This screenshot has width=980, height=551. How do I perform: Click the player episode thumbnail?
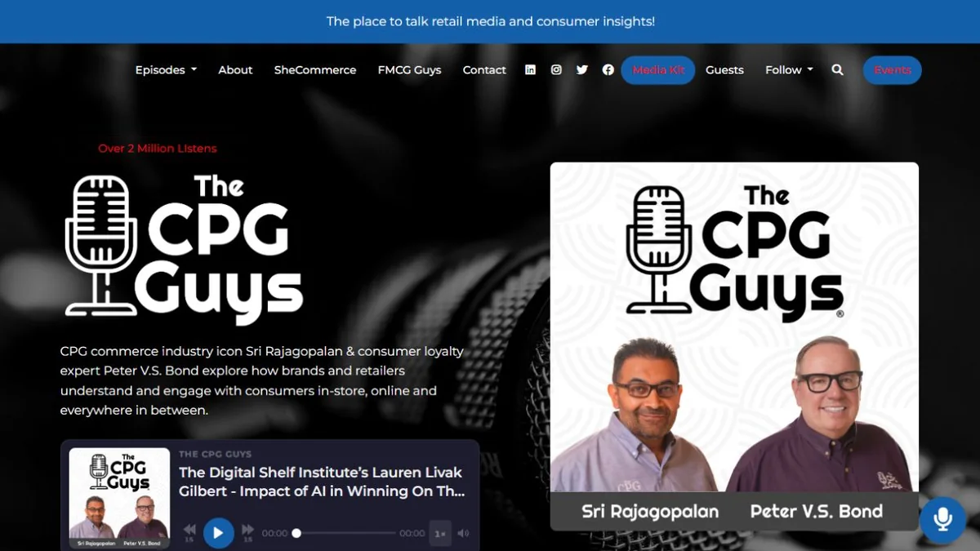click(119, 498)
